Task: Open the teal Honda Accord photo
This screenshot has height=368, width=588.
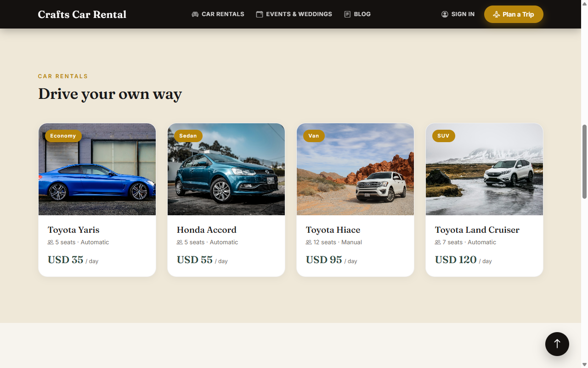Action: pos(226,169)
